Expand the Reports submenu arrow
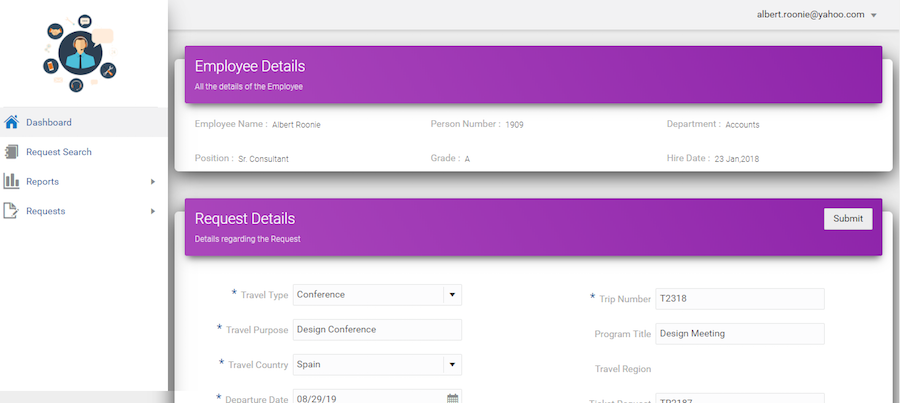The height and width of the screenshot is (403, 900). pyautogui.click(x=153, y=181)
